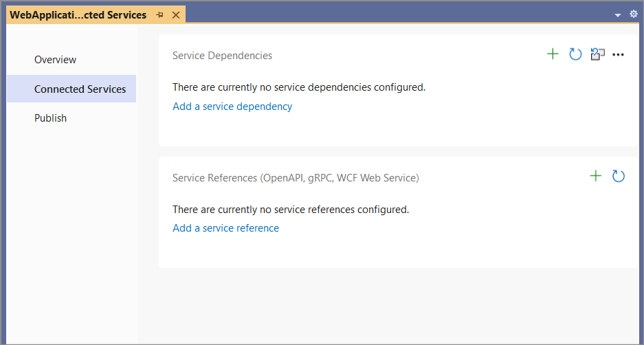Click the Service Dependencies section heading

(222, 56)
